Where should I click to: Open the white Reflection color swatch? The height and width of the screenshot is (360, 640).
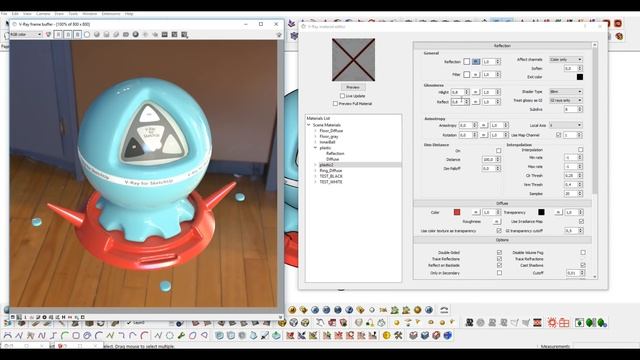[x=467, y=62]
